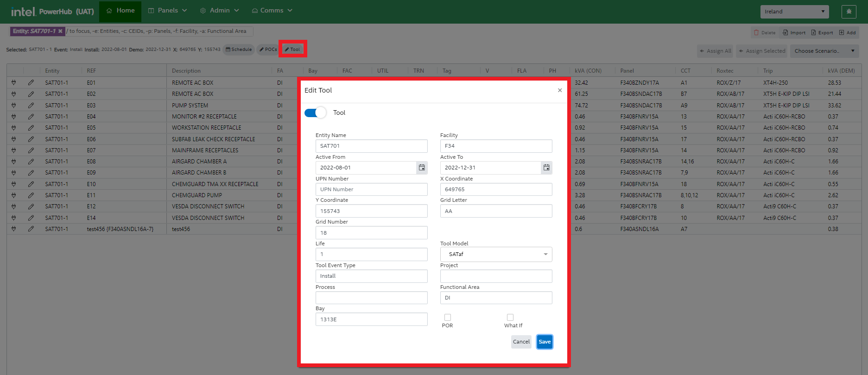Click the plug icon for row E03
868x375 pixels.
pyautogui.click(x=13, y=105)
